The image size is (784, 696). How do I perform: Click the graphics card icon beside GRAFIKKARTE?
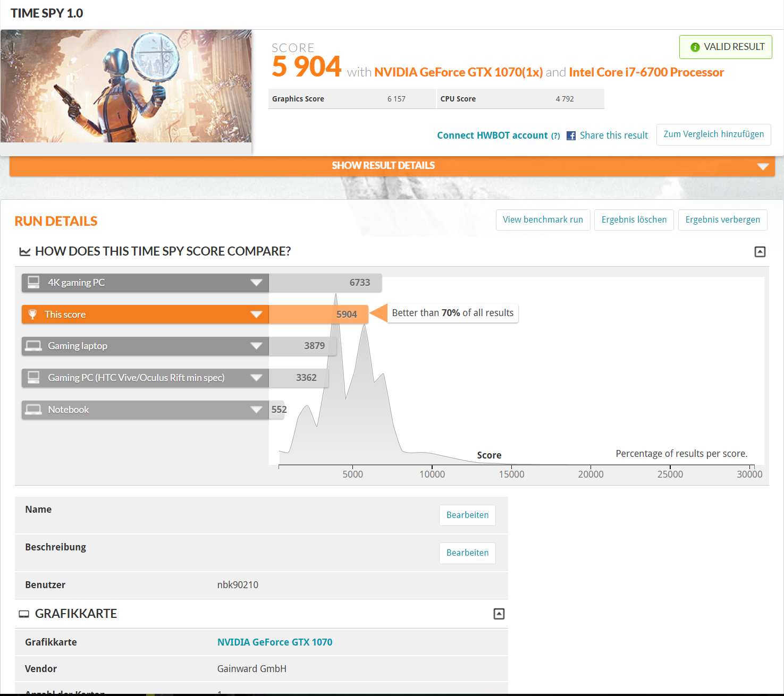click(x=24, y=614)
